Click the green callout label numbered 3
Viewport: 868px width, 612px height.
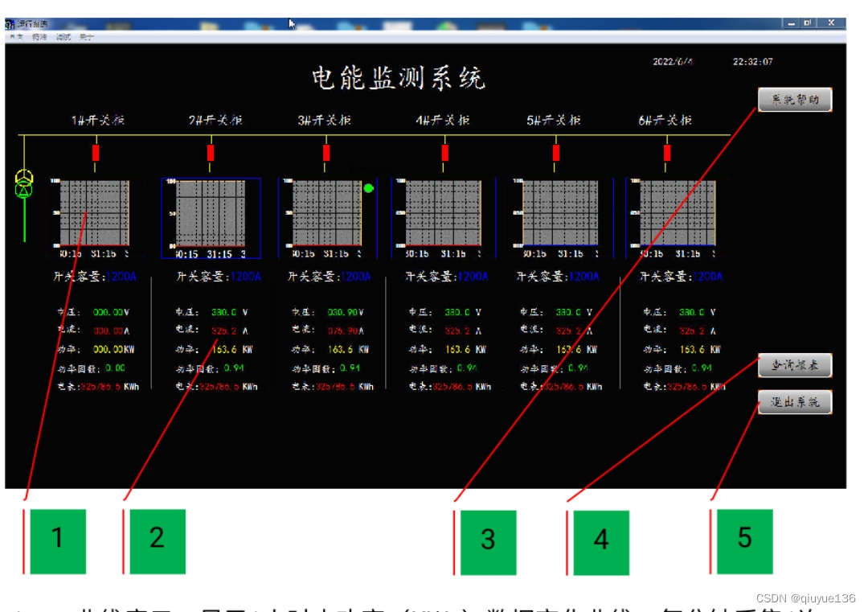pos(488,540)
